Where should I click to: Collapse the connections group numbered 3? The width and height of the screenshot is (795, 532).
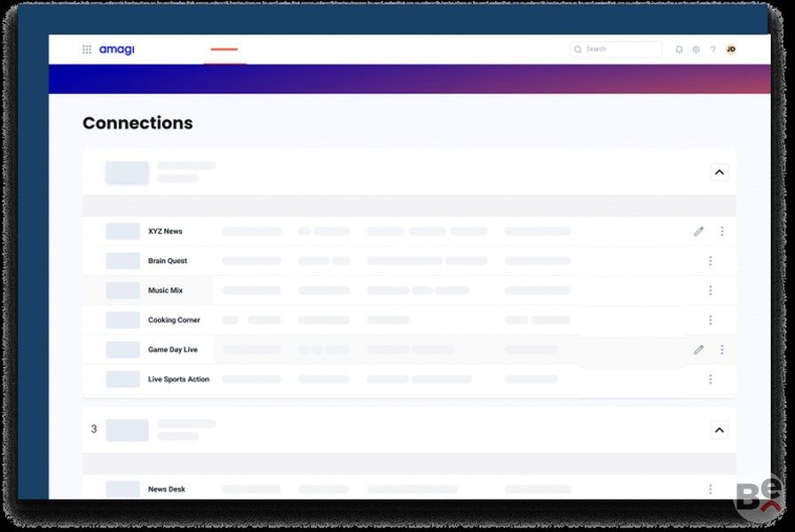point(719,430)
